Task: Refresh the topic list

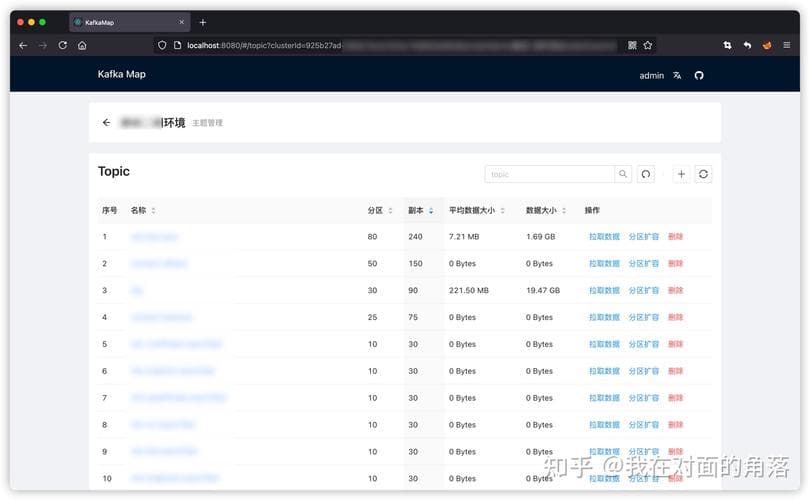Action: tap(704, 174)
